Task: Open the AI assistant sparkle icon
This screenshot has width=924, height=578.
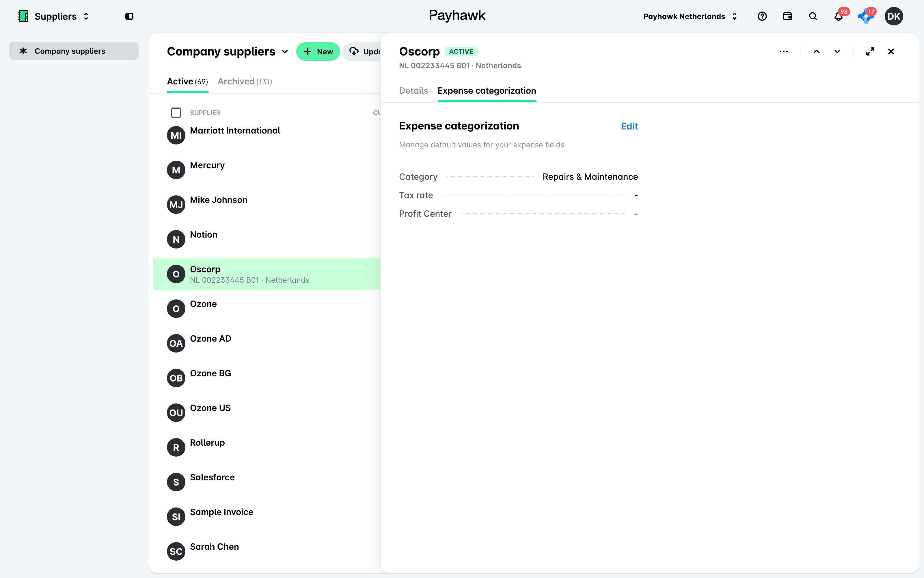Action: pos(866,16)
